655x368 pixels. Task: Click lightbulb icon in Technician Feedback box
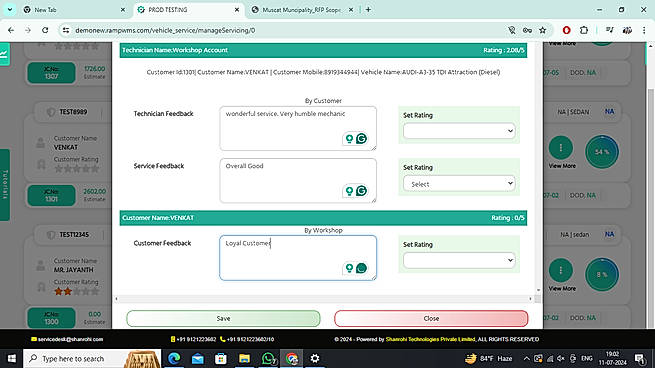(x=349, y=138)
